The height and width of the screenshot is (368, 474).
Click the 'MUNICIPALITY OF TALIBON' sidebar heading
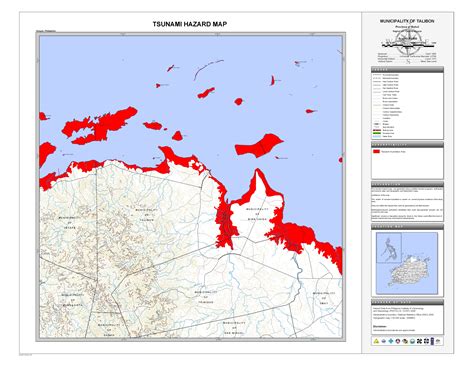point(407,21)
